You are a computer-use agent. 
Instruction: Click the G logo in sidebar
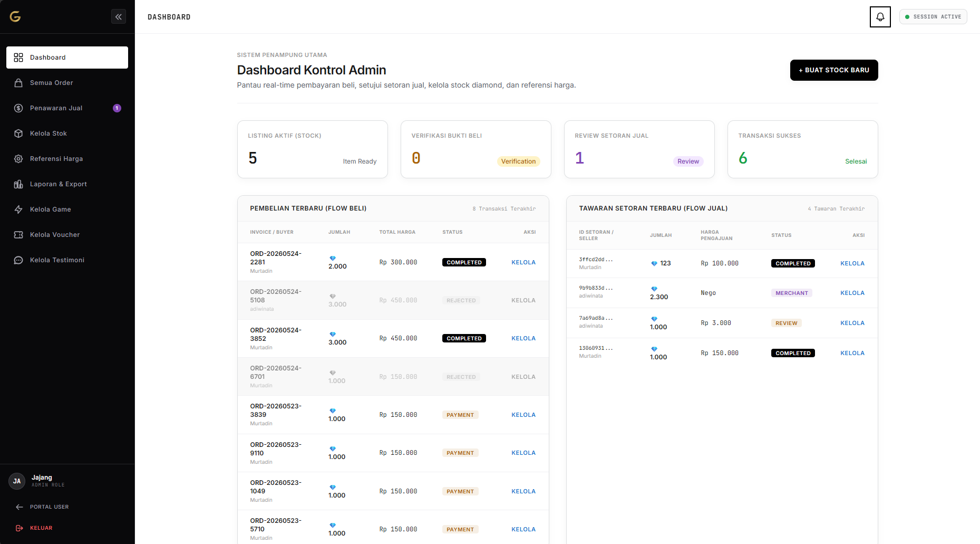point(15,17)
